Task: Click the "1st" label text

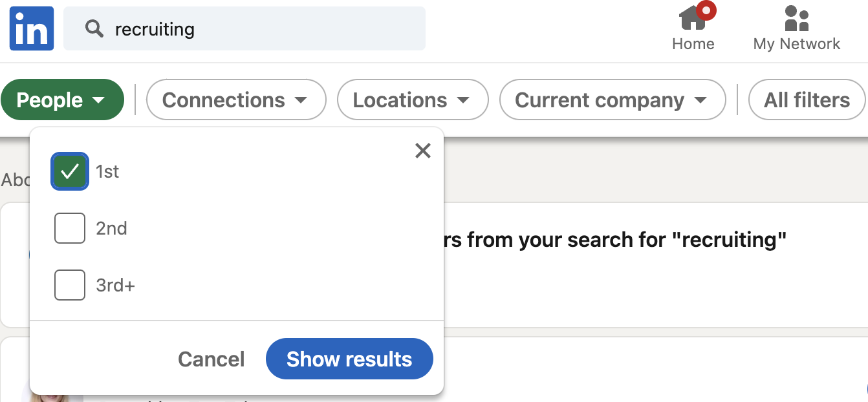Action: tap(107, 171)
